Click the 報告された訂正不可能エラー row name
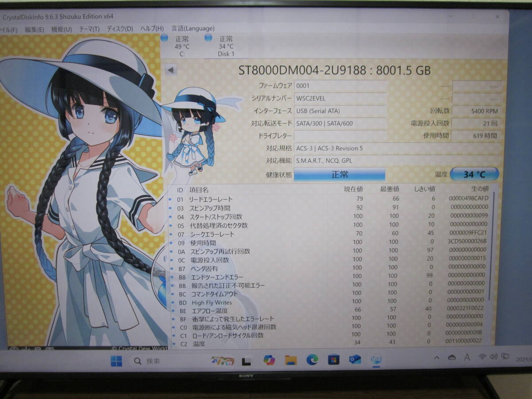Screen dimensions: 532x399 click(228, 286)
